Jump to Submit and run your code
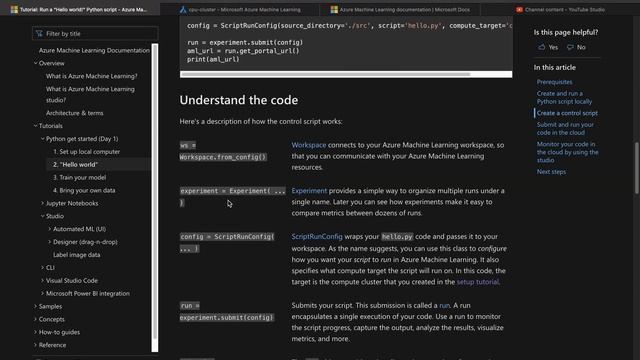The height and width of the screenshot is (360, 640). pos(565,129)
